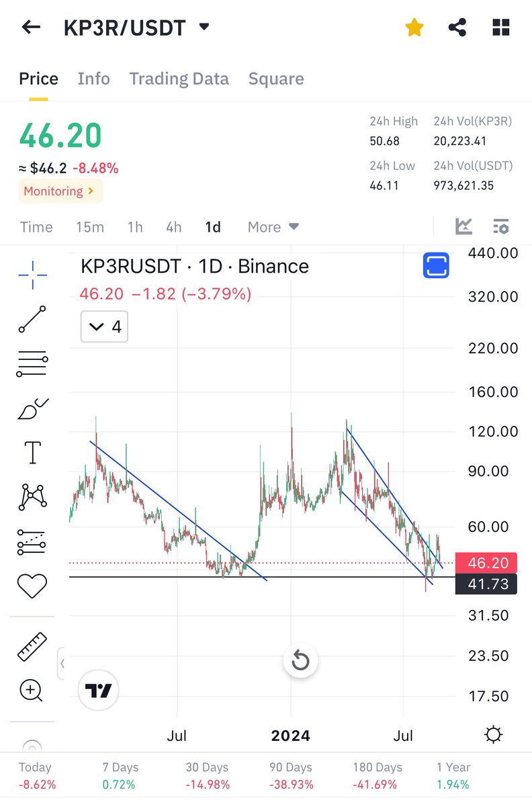Select the long position forecasting tool
Screen dimensions: 532x806
pos(32,542)
